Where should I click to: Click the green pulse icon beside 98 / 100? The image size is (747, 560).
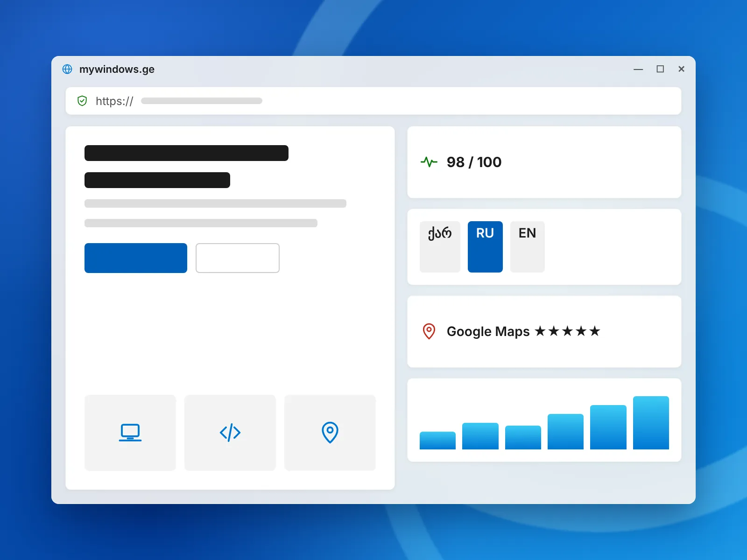point(429,162)
